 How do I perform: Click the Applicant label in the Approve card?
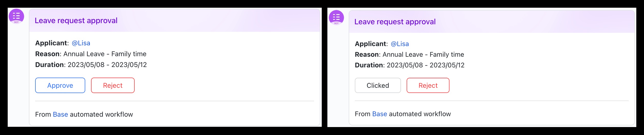(51, 43)
